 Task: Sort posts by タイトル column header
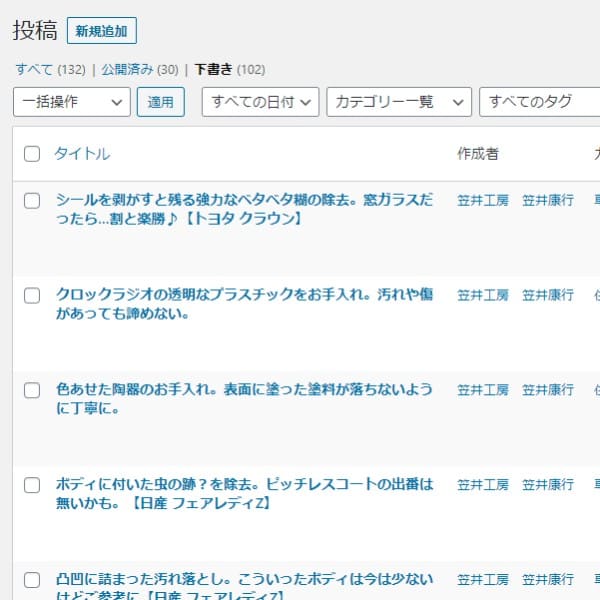tap(82, 154)
